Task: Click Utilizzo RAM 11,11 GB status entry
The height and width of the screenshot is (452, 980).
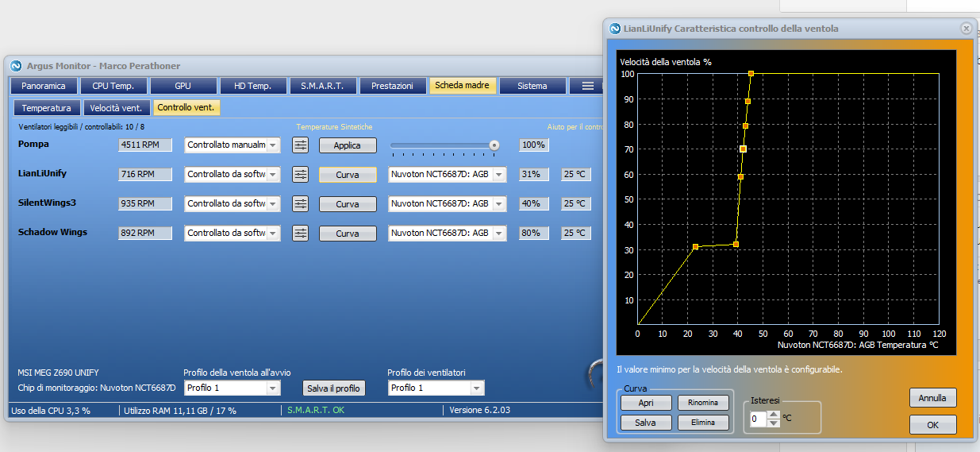Action: click(x=180, y=411)
